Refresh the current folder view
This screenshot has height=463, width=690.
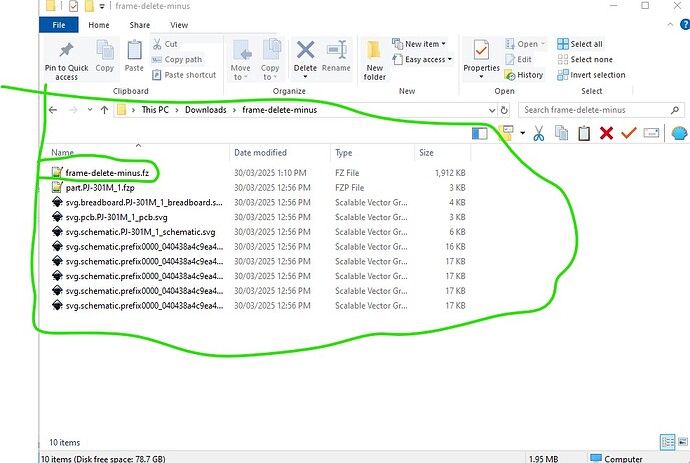point(502,110)
